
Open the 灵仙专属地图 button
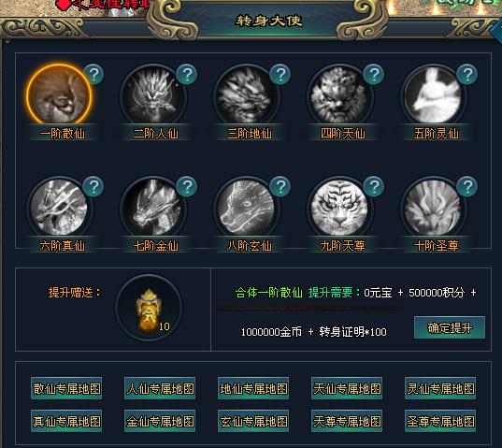click(x=440, y=388)
